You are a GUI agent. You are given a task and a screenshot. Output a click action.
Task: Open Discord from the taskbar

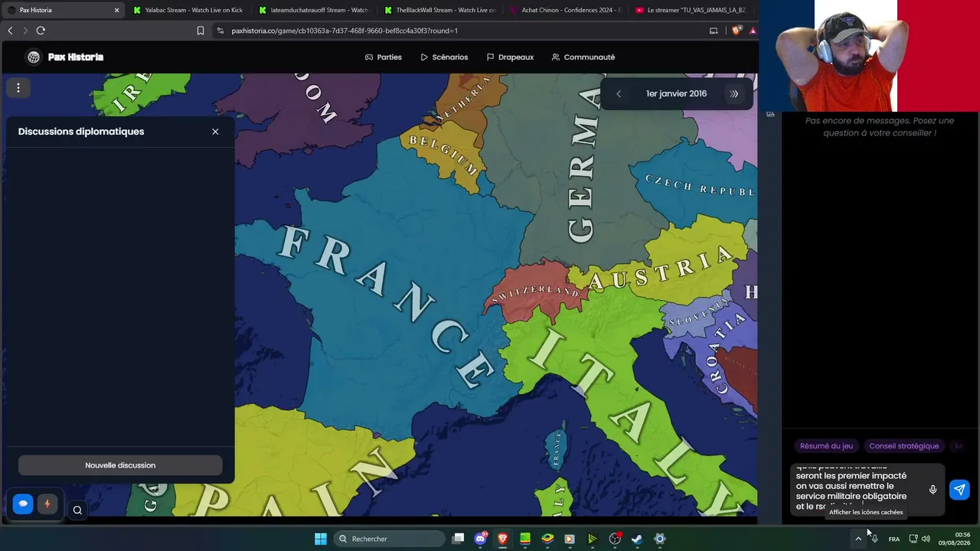(x=480, y=539)
